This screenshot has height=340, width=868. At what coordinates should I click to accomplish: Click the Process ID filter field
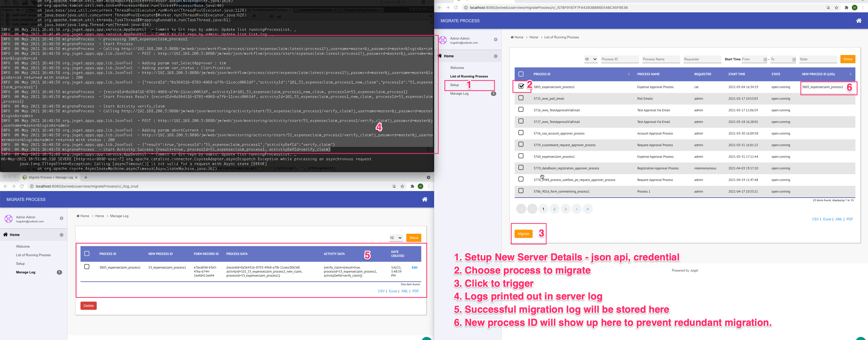pos(619,59)
